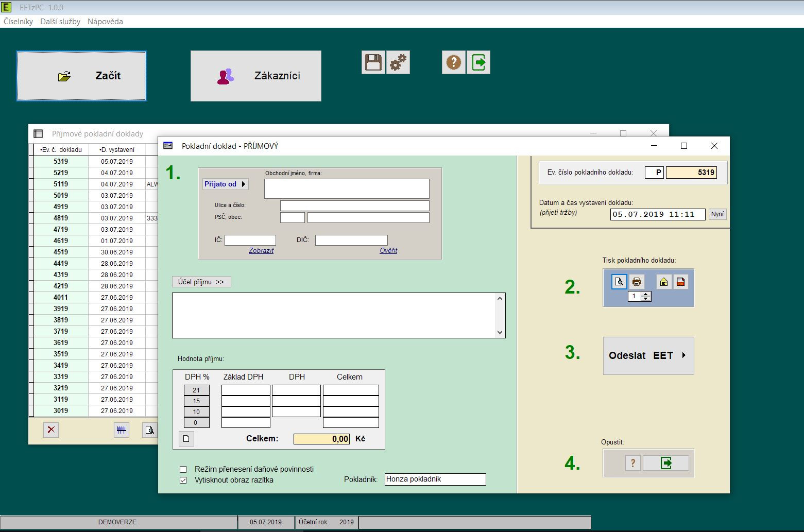
Task: Uncheck Vytisknout obraz razítka checkbox
Action: tap(183, 480)
